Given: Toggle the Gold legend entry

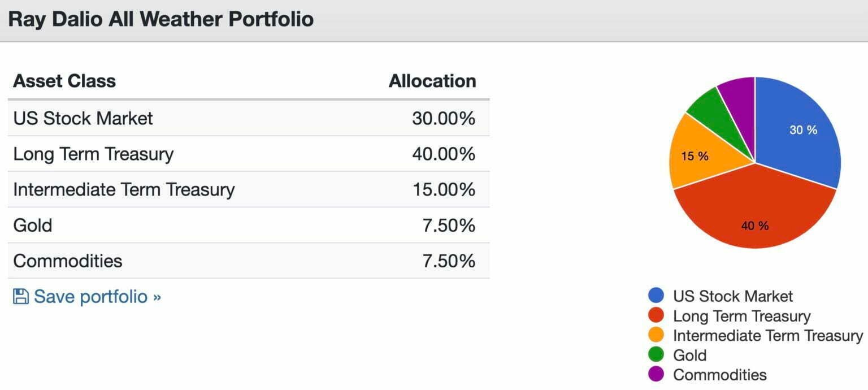Looking at the screenshot, I should pos(691,355).
